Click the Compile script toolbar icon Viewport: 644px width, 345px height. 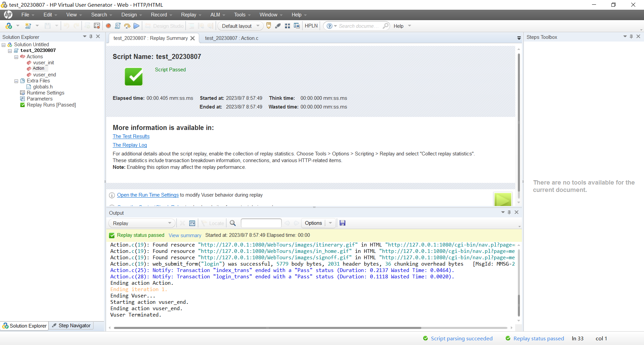[x=118, y=26]
